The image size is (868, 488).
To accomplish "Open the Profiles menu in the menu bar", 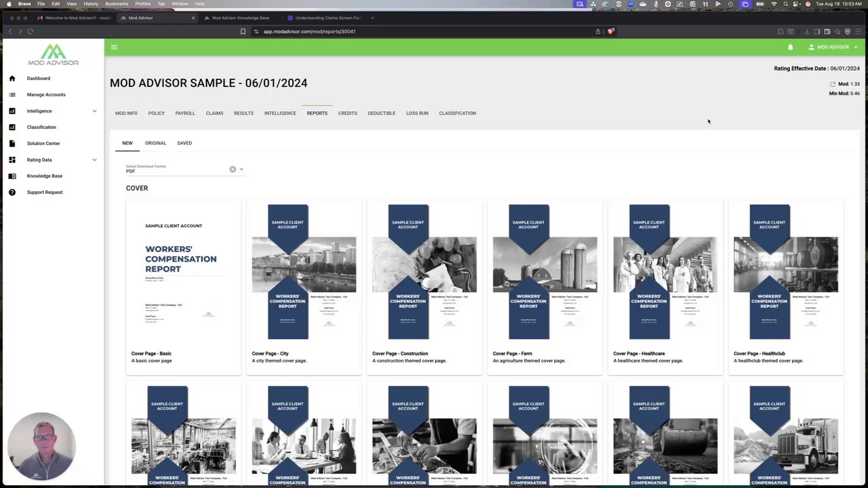I will 142,4.
